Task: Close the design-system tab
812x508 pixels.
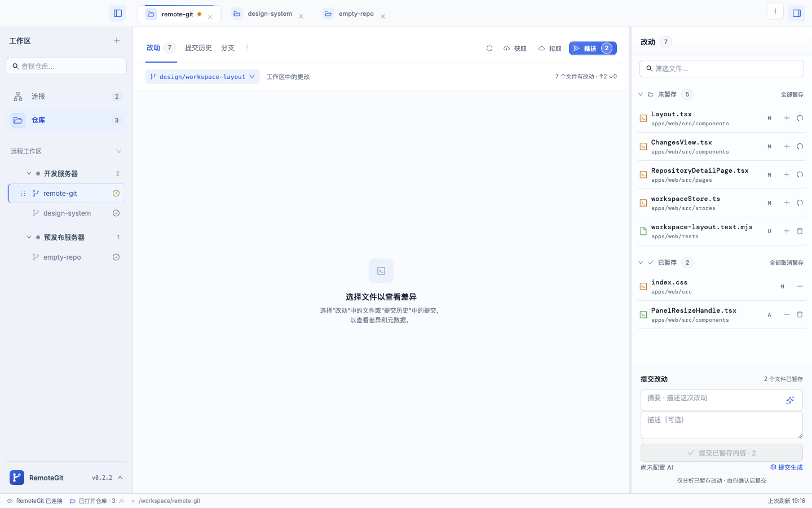Action: tap(301, 16)
